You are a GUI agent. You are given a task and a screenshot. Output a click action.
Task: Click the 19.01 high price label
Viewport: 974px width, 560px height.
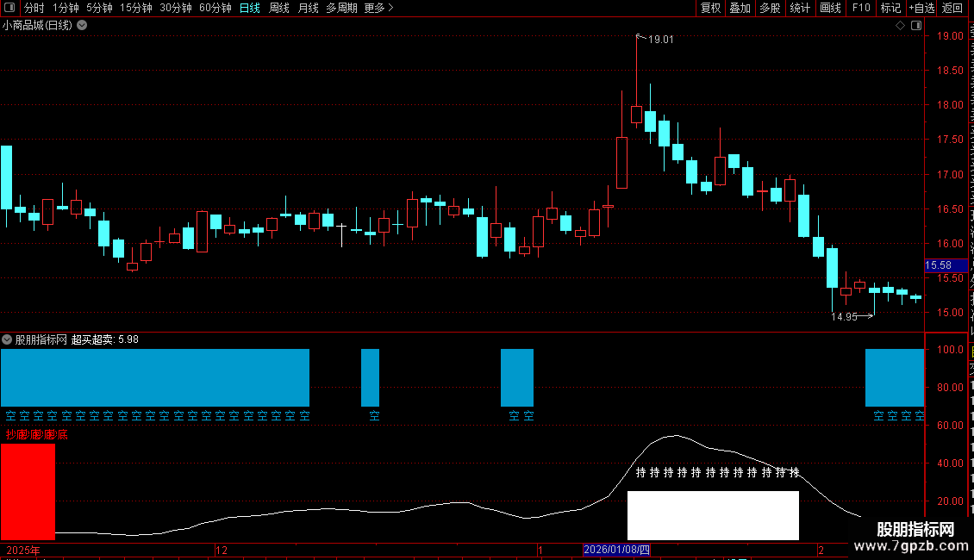pyautogui.click(x=660, y=39)
